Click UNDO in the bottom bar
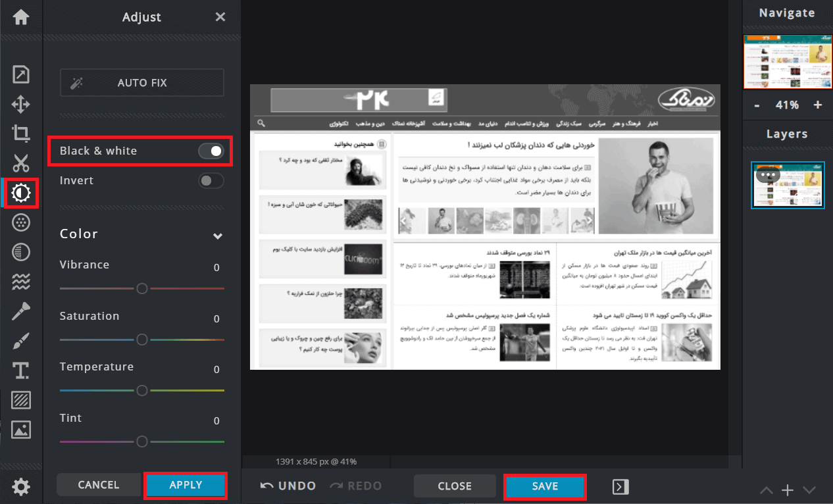The height and width of the screenshot is (504, 833). click(288, 486)
